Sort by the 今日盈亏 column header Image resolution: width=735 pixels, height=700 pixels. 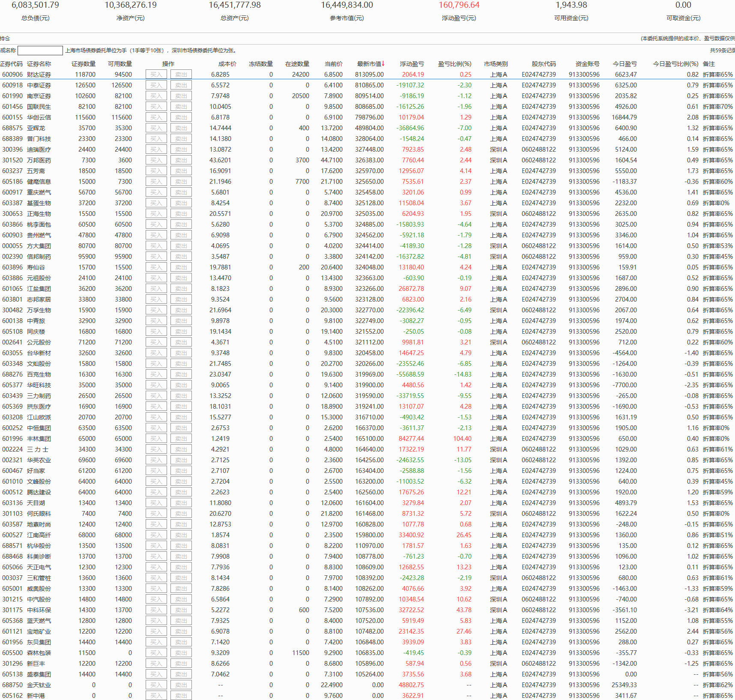pyautogui.click(x=625, y=64)
